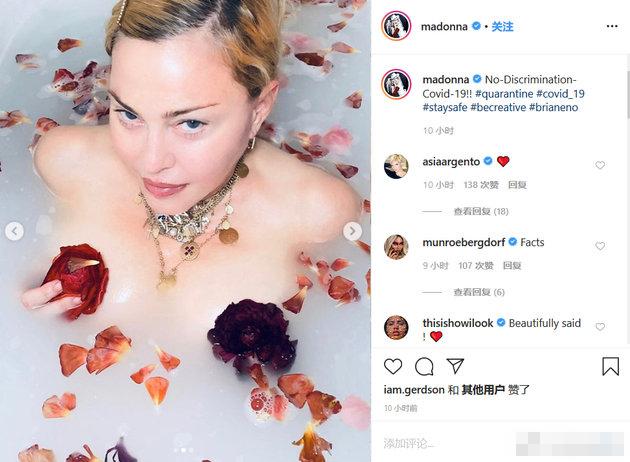Open the #brianeno hashtag link

coord(554,107)
